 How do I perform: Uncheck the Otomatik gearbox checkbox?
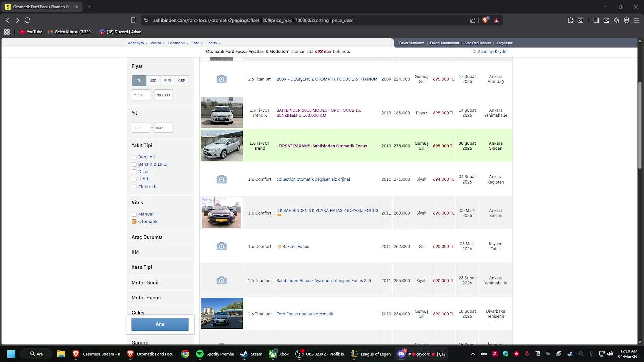tap(134, 221)
